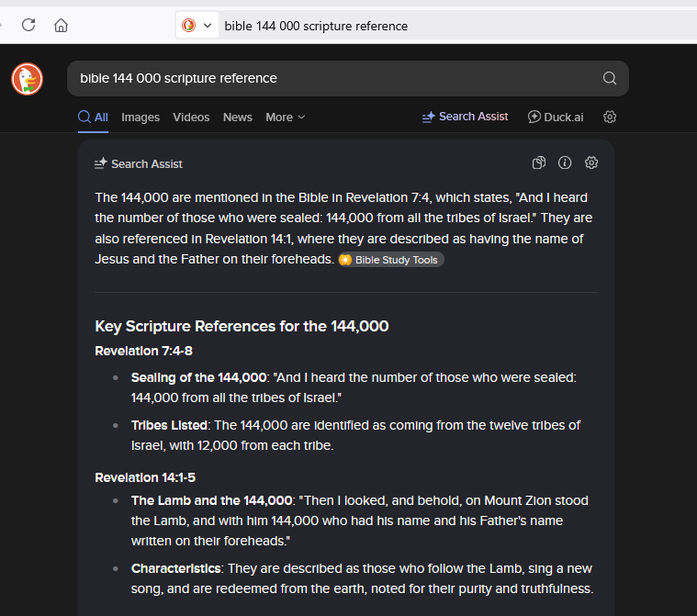Click the DuckDuckGo search input field
697x616 pixels.
point(331,78)
